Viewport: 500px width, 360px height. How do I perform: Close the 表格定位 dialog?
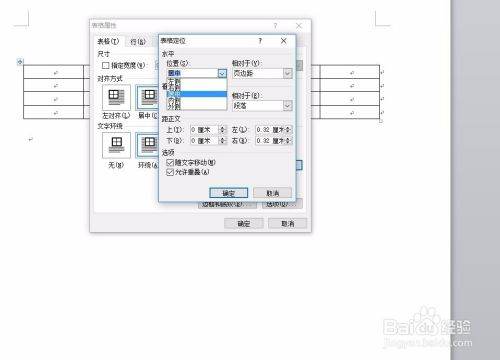pos(284,41)
